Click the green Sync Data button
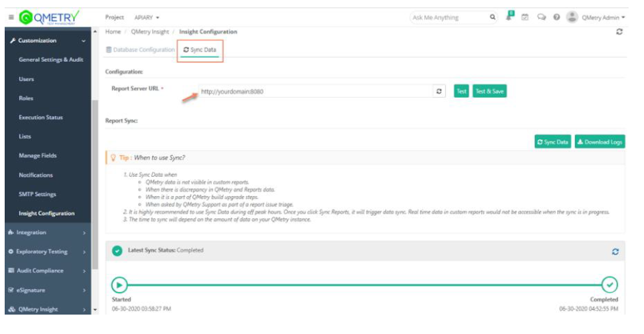Viewport: 644px width, 334px height. (x=552, y=142)
